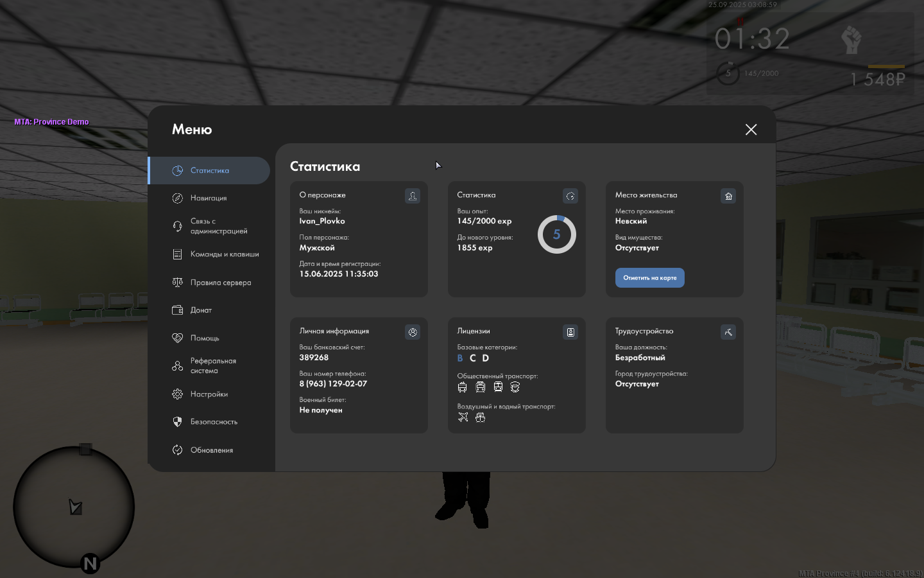Screen dimensions: 924x578
Task: Open Обновления in the sidebar
Action: tap(209, 450)
